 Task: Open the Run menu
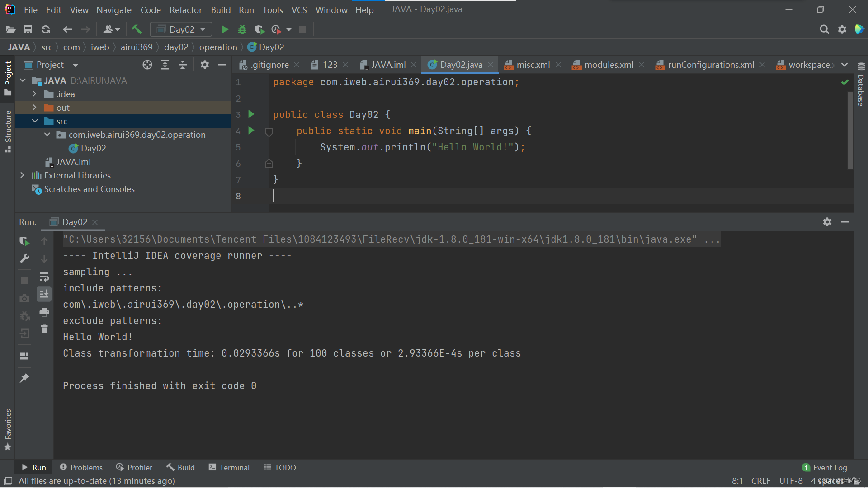click(x=246, y=9)
